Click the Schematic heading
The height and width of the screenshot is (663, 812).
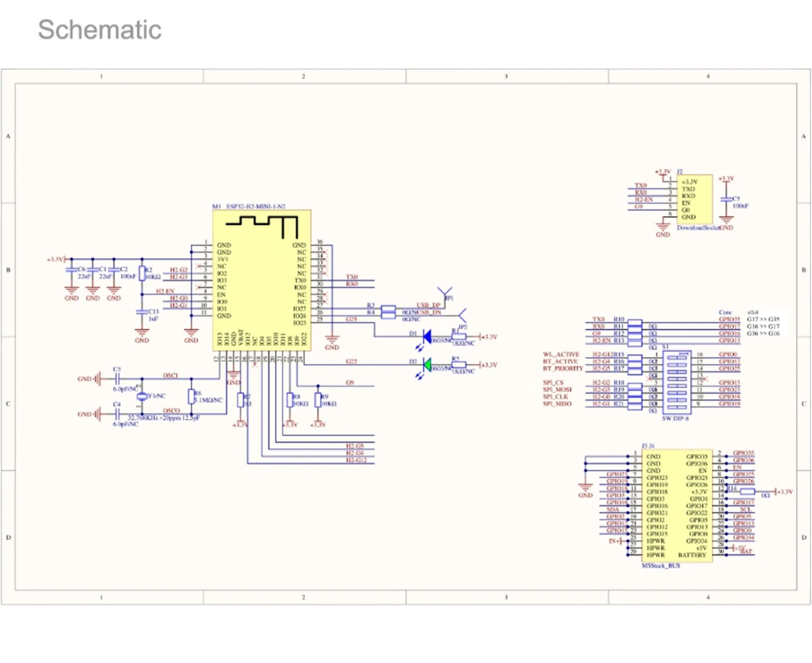pyautogui.click(x=99, y=30)
